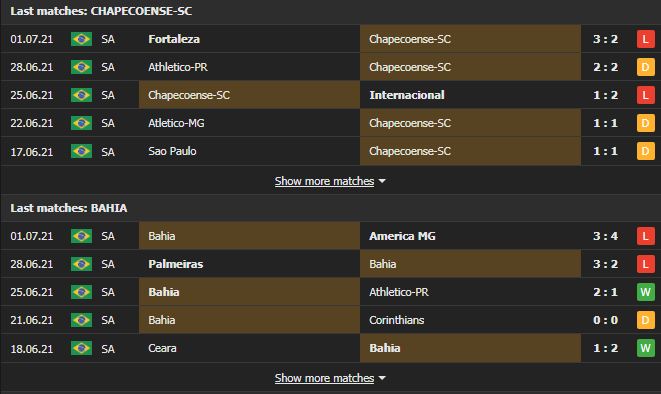Click the dropdown arrow beside Bahia's Show more matches
Screen dimensions: 661x394
(x=382, y=378)
